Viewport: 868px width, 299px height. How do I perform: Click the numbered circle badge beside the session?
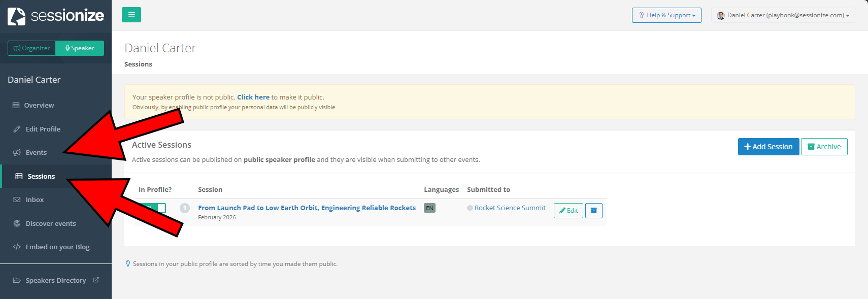pyautogui.click(x=185, y=208)
